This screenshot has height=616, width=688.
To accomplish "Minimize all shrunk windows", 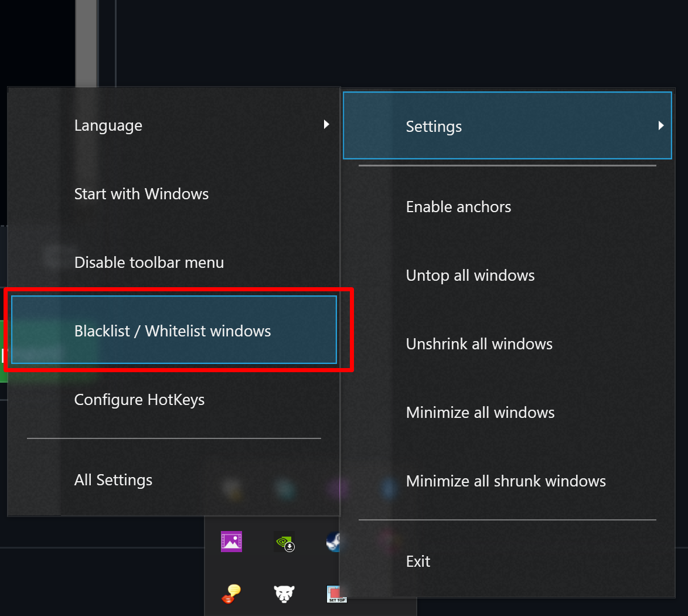I will click(x=506, y=481).
